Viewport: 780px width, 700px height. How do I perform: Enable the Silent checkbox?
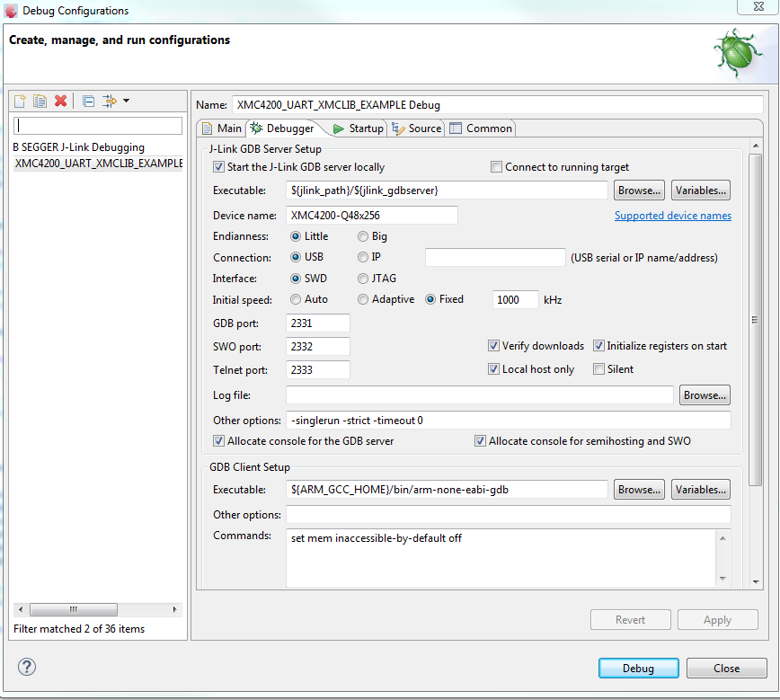pyautogui.click(x=598, y=369)
